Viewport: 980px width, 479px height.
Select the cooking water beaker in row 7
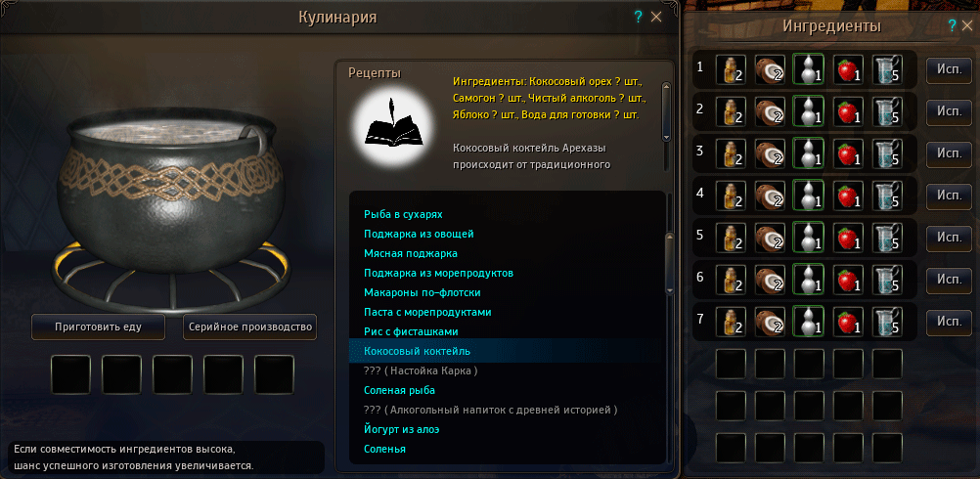887,320
